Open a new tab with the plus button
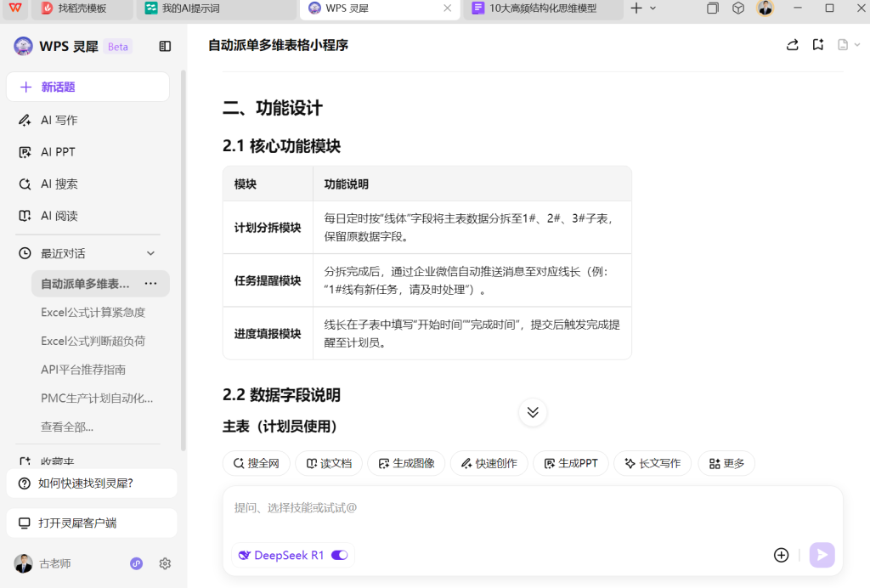870x588 pixels. 636,8
